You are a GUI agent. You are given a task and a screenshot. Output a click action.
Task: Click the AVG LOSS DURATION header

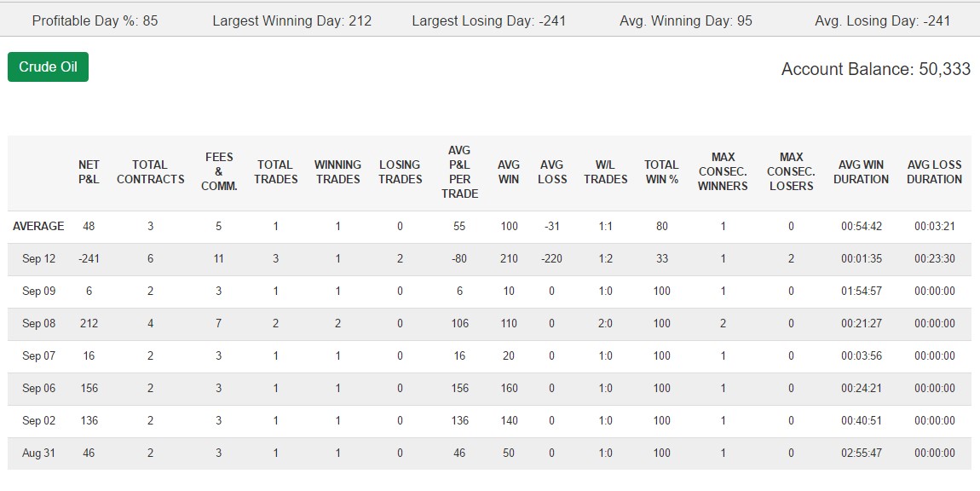934,172
